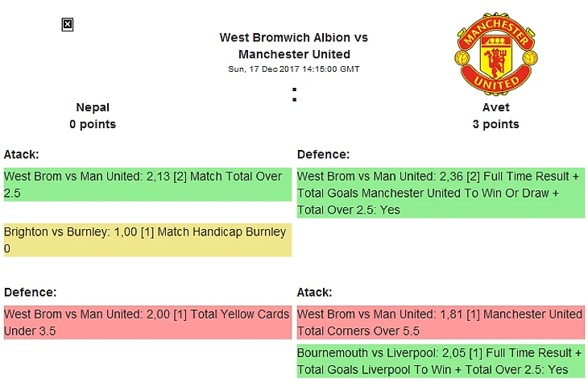The width and height of the screenshot is (588, 387).
Task: Click Avet's 'Defence:' section header
Action: (x=323, y=154)
